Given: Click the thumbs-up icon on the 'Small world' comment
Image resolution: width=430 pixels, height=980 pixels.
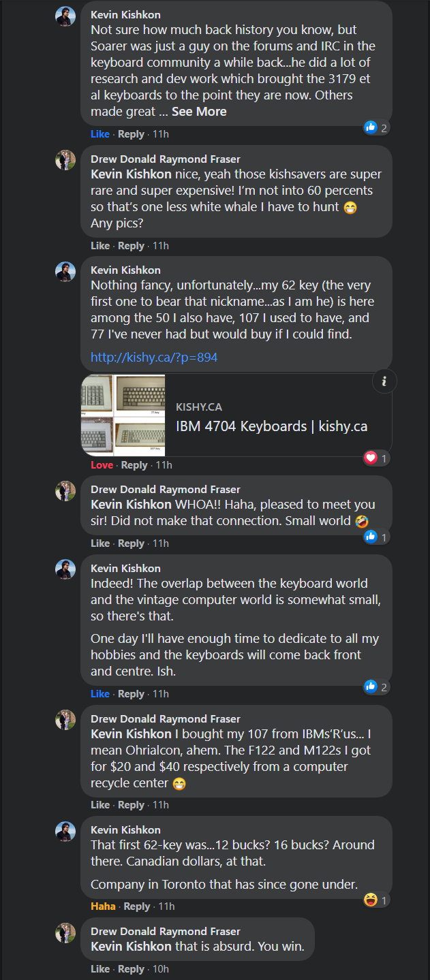Looking at the screenshot, I should click(x=370, y=537).
